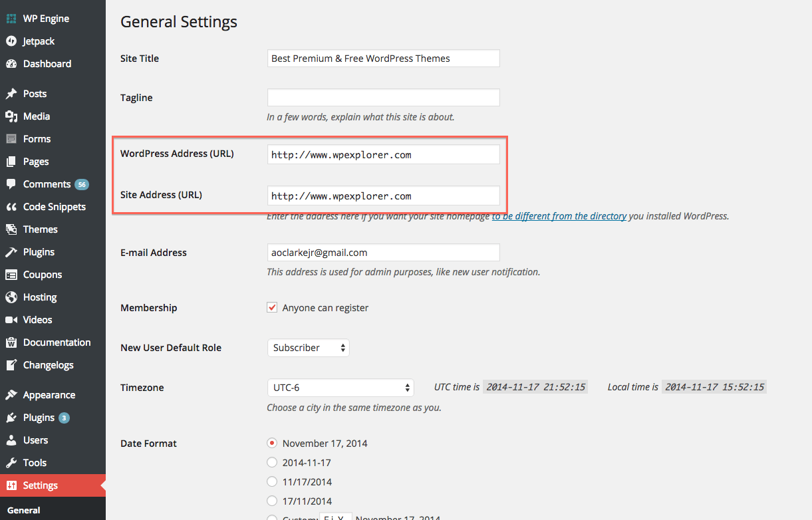812x520 pixels.
Task: Go to the Users menu
Action: click(35, 440)
